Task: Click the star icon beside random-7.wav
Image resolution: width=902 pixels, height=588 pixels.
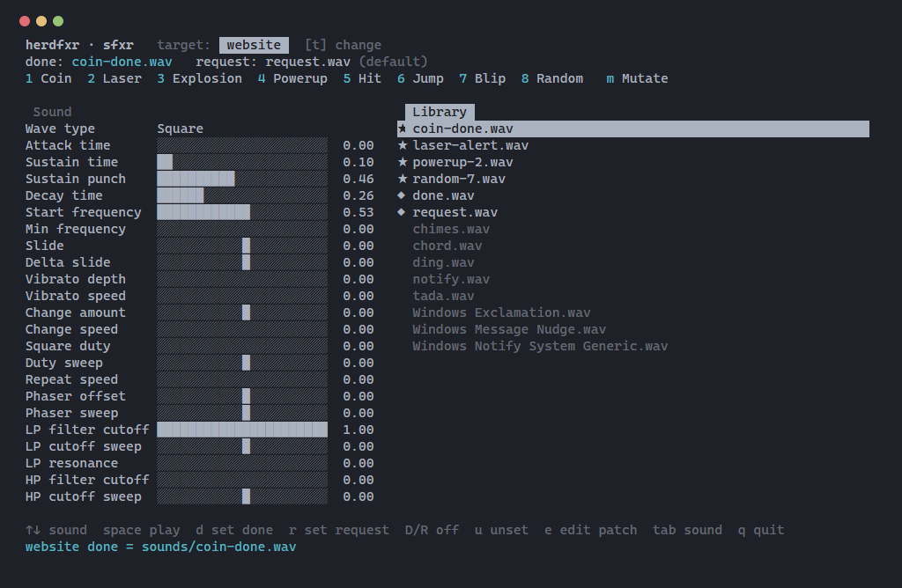Action: (402, 178)
